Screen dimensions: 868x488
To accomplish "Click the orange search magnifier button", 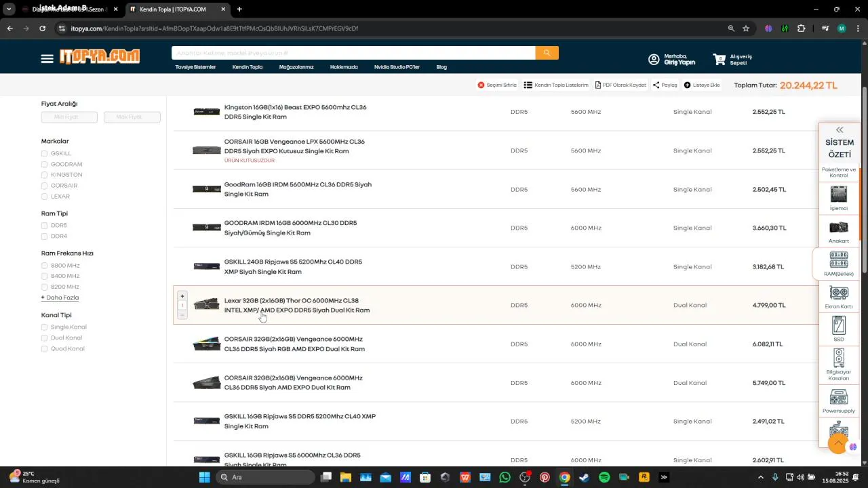I will pos(547,53).
